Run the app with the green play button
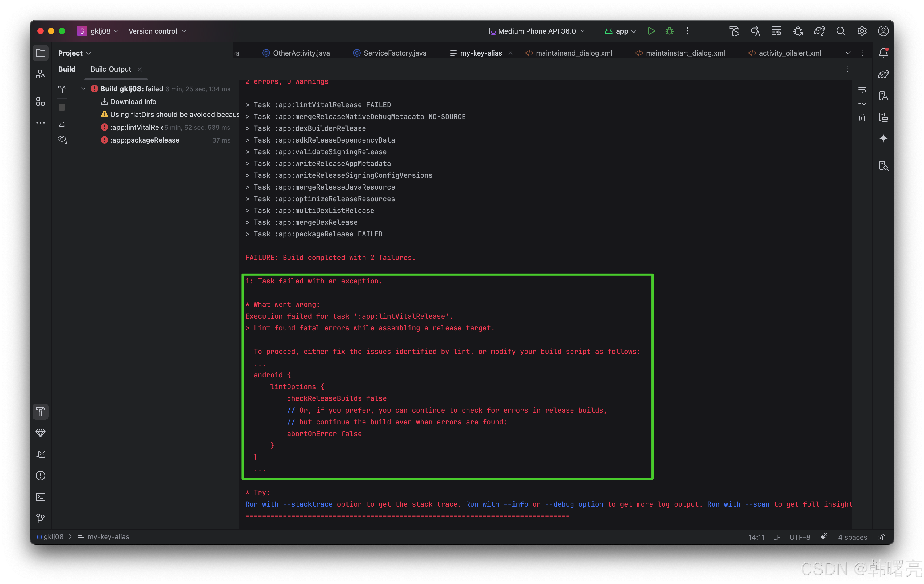 pyautogui.click(x=651, y=31)
